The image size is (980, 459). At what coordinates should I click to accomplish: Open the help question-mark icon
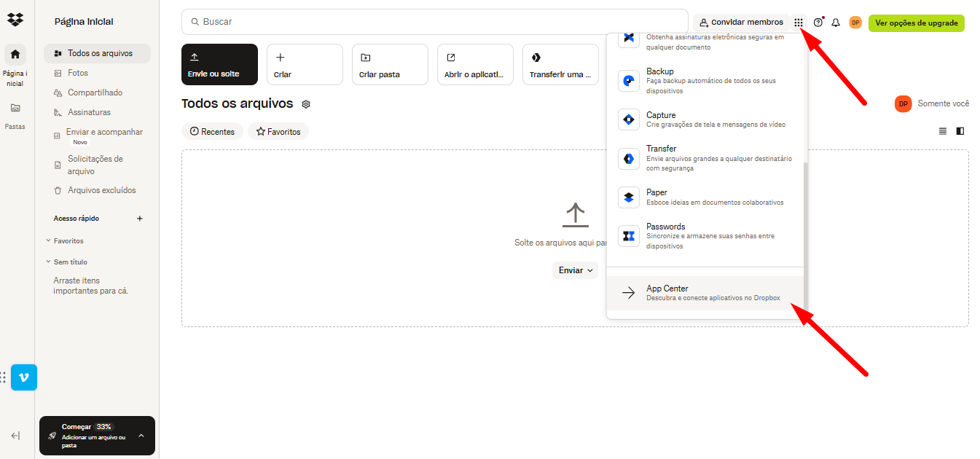click(818, 23)
